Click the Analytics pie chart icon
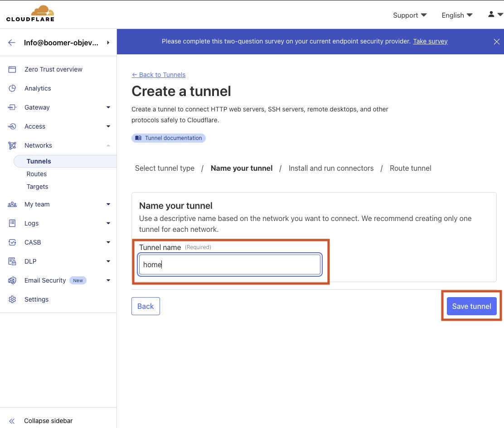This screenshot has width=504, height=428. click(x=12, y=88)
